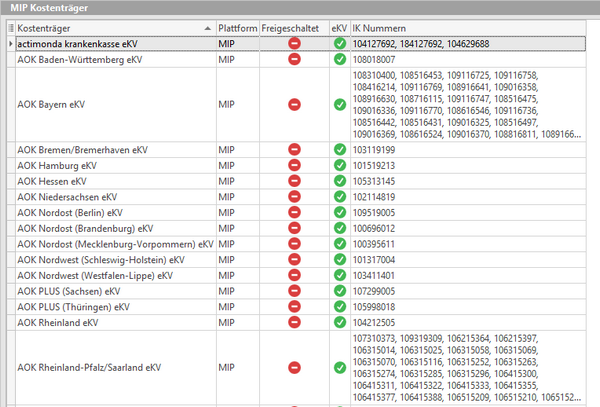Sort by the Kostenträger column header
Image resolution: width=600 pixels, height=407 pixels.
(x=100, y=28)
